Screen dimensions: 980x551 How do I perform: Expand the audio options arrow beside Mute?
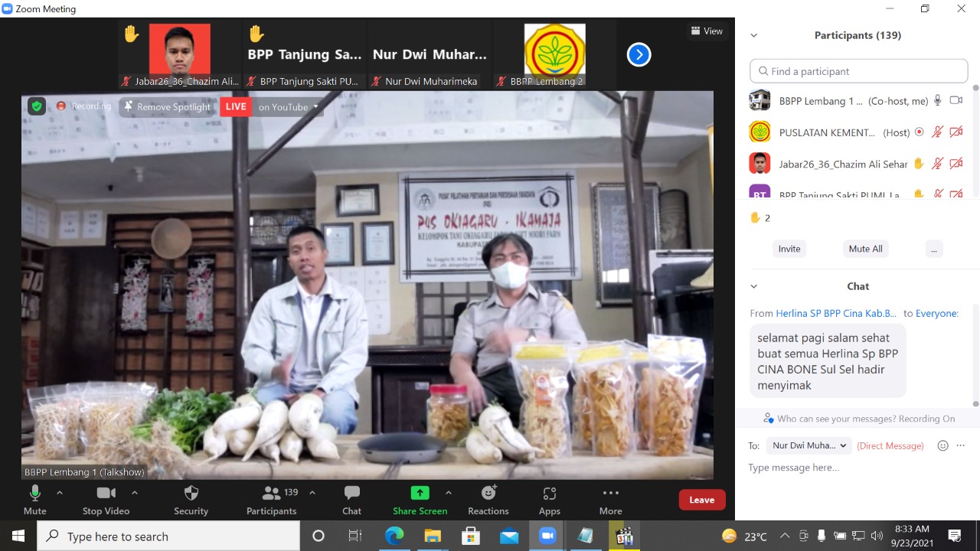tap(60, 493)
